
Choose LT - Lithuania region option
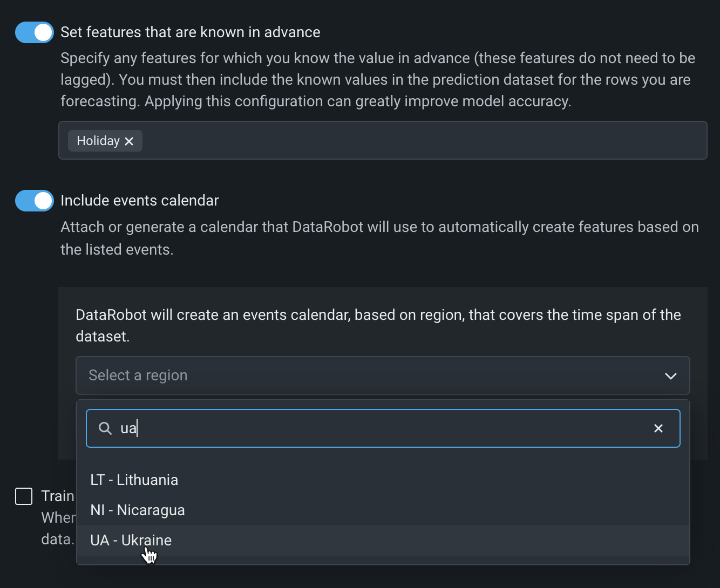pos(134,480)
